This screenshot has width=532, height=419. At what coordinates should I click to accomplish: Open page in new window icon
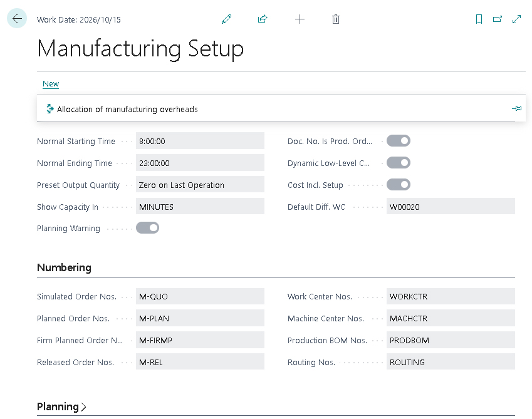498,19
